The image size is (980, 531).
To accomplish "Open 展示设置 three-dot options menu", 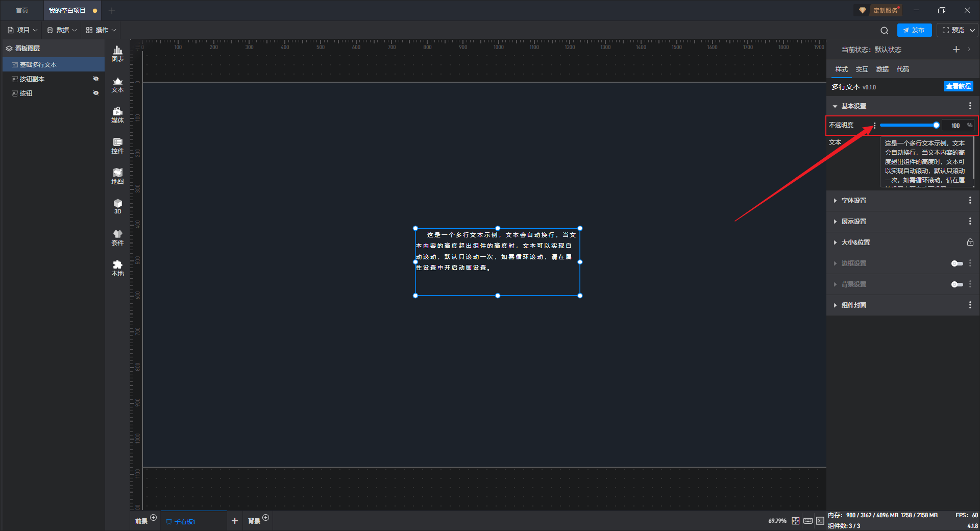I will [970, 221].
